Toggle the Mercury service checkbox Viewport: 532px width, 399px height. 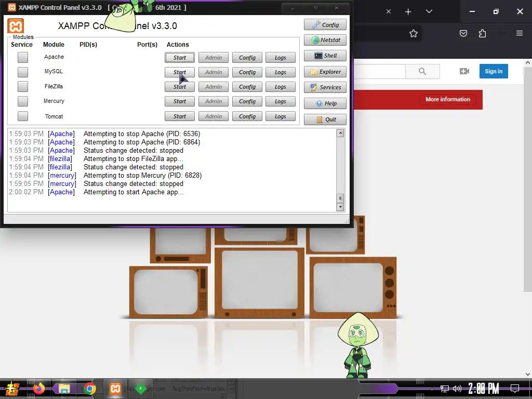pyautogui.click(x=23, y=101)
